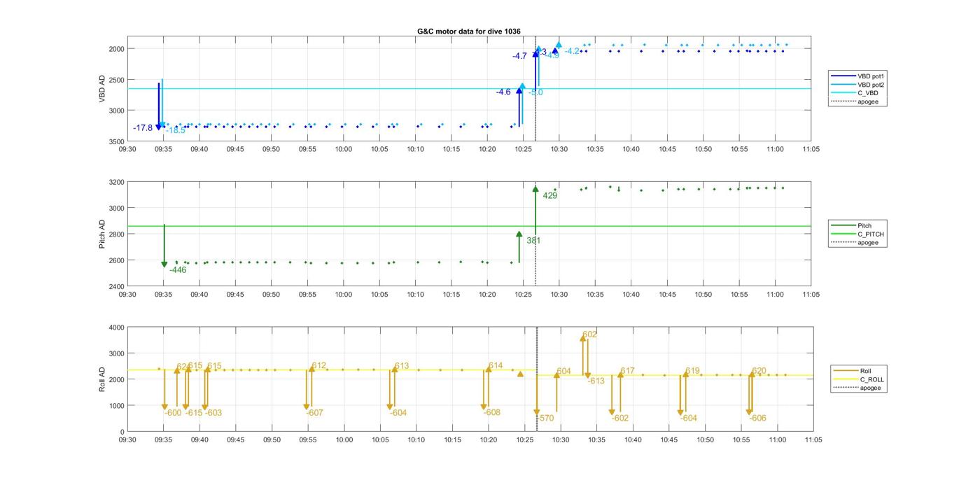This screenshot has width=980, height=485.
Task: Click the "-4.7" VBD data label
Action: point(519,56)
